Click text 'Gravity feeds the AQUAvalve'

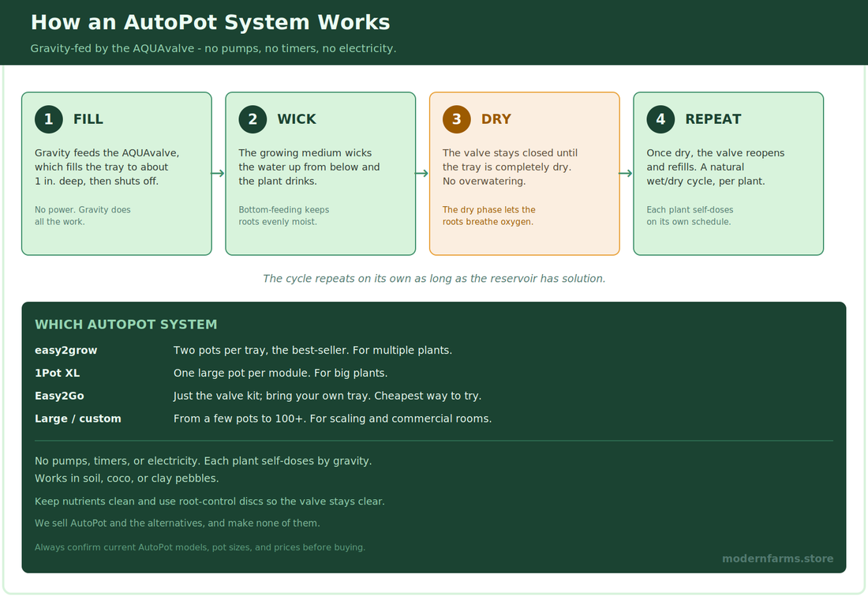click(x=107, y=153)
